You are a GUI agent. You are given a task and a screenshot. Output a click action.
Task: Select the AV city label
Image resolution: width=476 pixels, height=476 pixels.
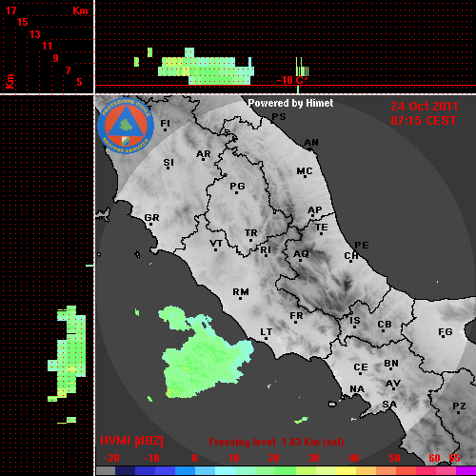[x=393, y=384]
